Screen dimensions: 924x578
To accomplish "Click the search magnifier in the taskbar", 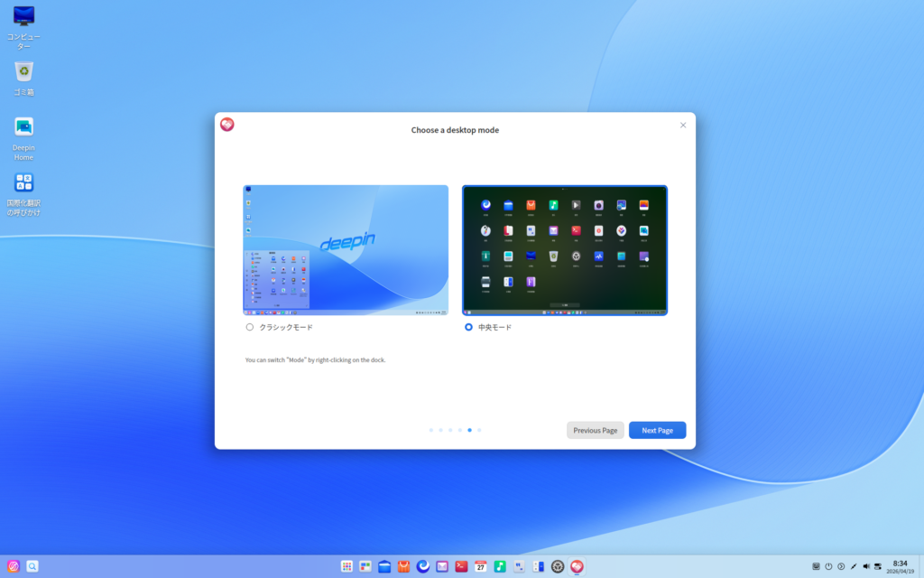I will pos(32,566).
